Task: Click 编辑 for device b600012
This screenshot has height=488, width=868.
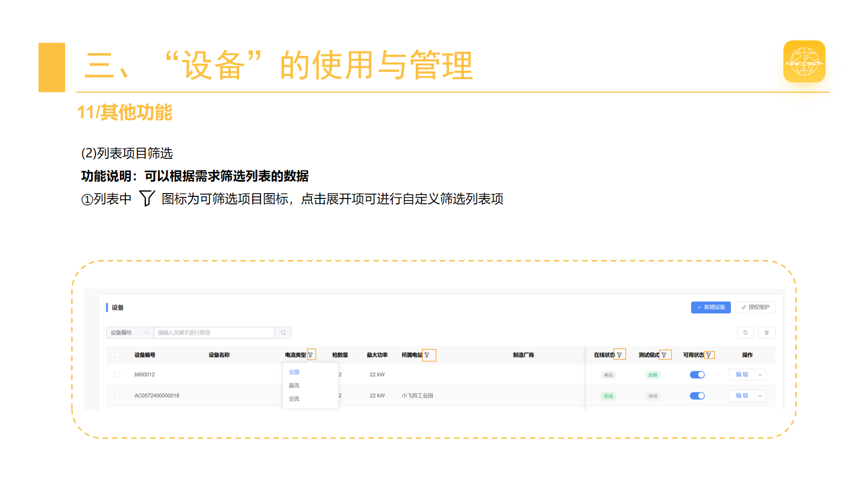Action: [x=742, y=375]
